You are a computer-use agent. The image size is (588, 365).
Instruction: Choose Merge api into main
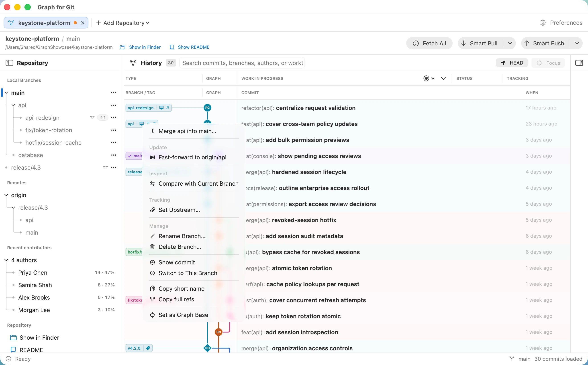(194, 131)
